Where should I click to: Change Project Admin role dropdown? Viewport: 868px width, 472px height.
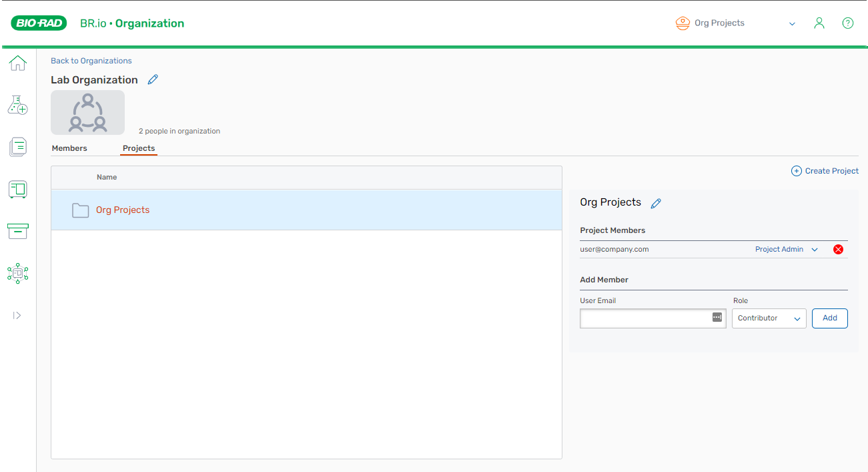[786, 250]
